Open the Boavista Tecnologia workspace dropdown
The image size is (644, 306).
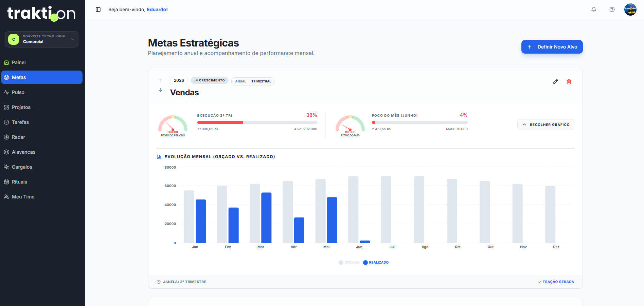click(x=42, y=39)
